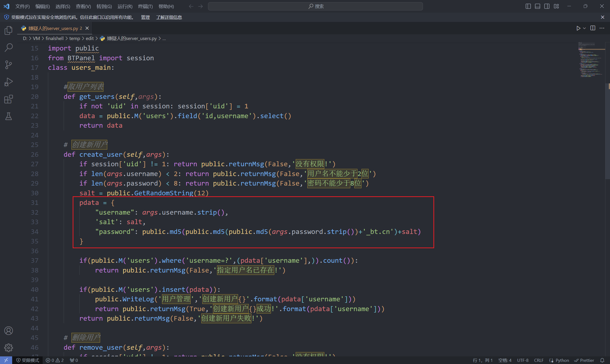Screen dimensions: 610x364
Task: Open editor More Actions ellipsis
Action: [x=602, y=28]
